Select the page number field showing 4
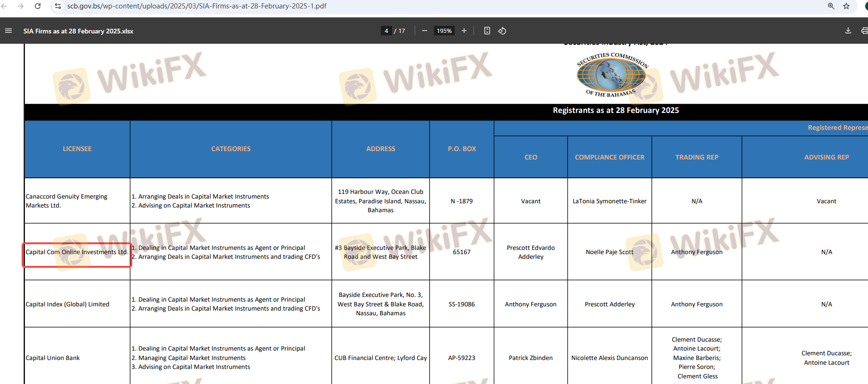 (x=386, y=31)
